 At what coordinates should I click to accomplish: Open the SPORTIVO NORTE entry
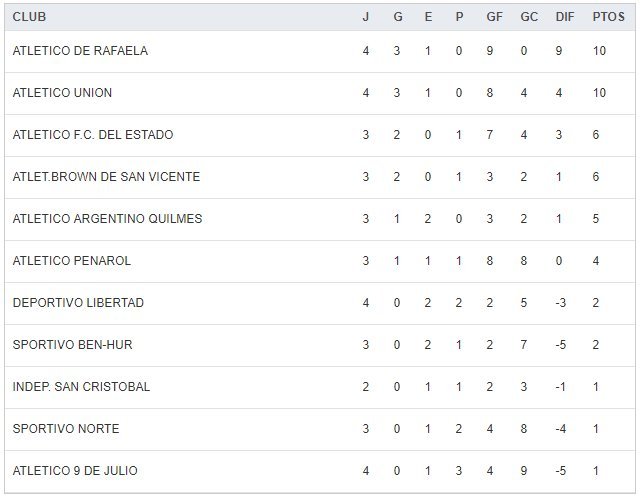tap(66, 429)
